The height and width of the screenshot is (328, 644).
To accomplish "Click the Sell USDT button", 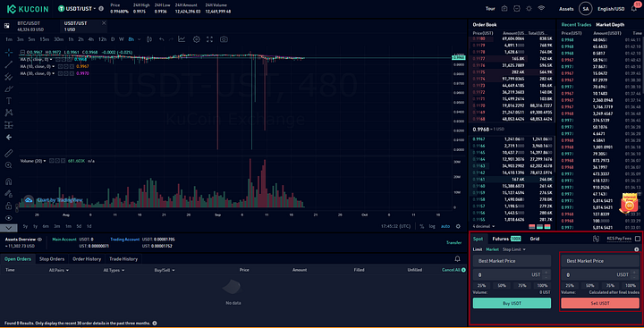I will click(x=600, y=303).
